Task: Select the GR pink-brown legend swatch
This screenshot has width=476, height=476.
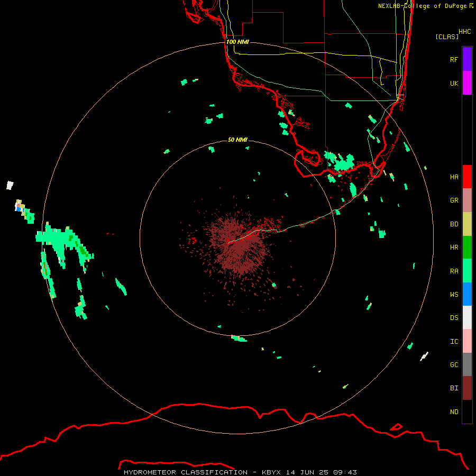Action: [x=467, y=200]
